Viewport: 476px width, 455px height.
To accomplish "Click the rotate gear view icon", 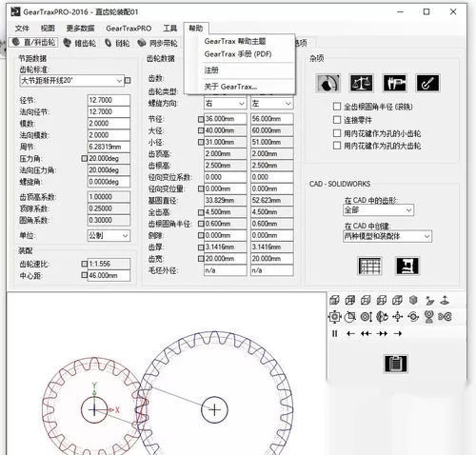I will [x=382, y=317].
